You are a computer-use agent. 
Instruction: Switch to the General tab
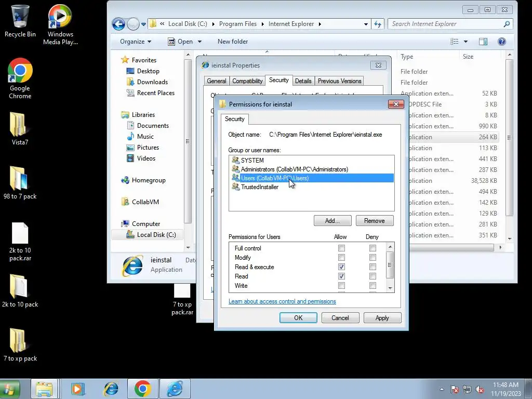coord(217,81)
